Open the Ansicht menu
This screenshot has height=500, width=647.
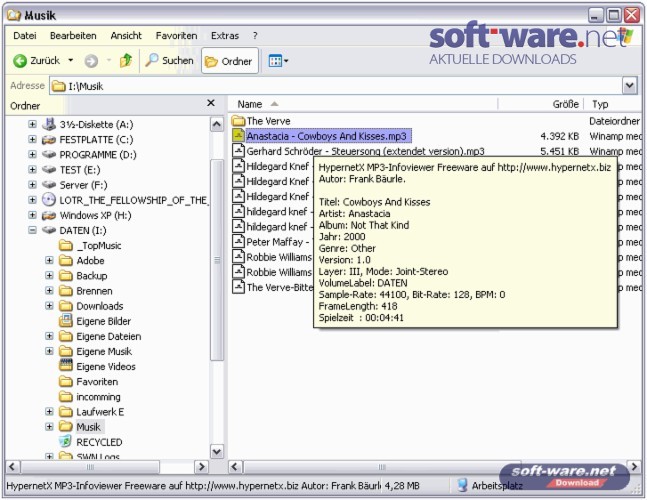(126, 36)
